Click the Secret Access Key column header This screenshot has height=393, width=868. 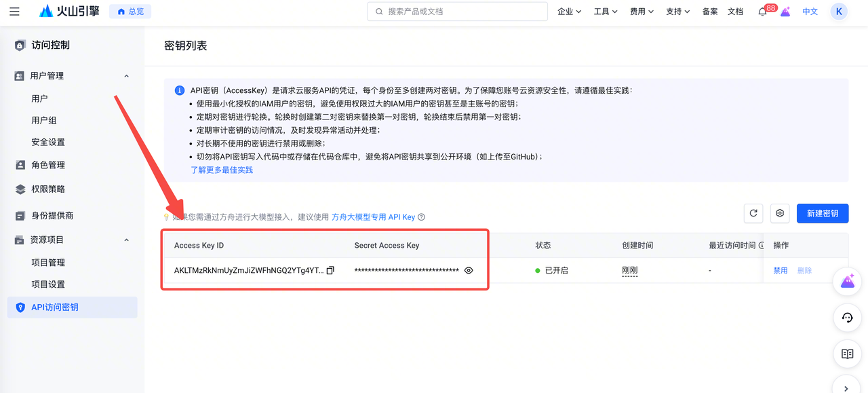[387, 246]
